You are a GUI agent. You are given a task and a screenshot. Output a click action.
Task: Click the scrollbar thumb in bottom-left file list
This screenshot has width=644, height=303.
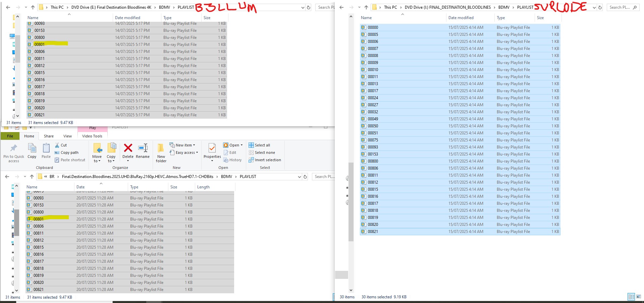17,223
